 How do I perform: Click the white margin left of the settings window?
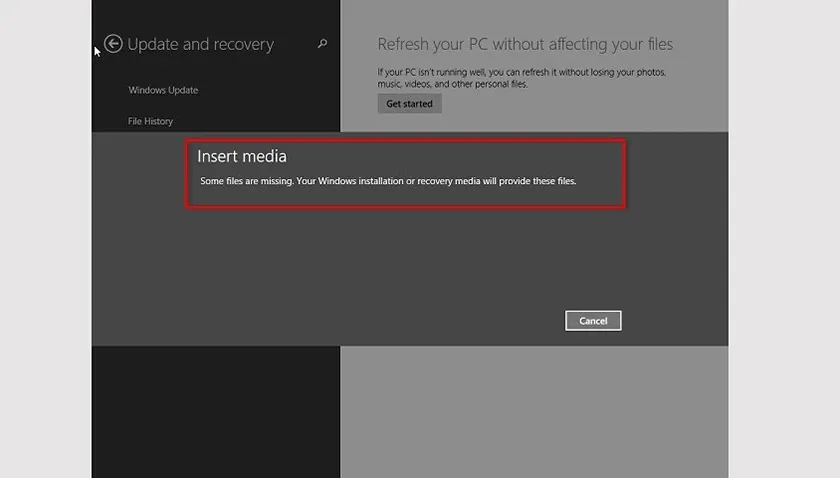point(46,239)
